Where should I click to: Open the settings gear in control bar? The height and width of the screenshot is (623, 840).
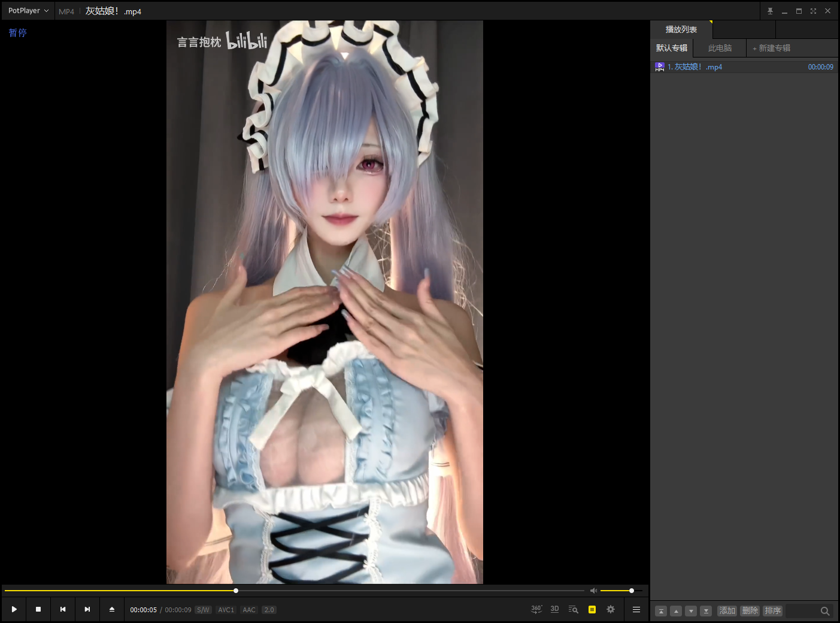(x=611, y=609)
